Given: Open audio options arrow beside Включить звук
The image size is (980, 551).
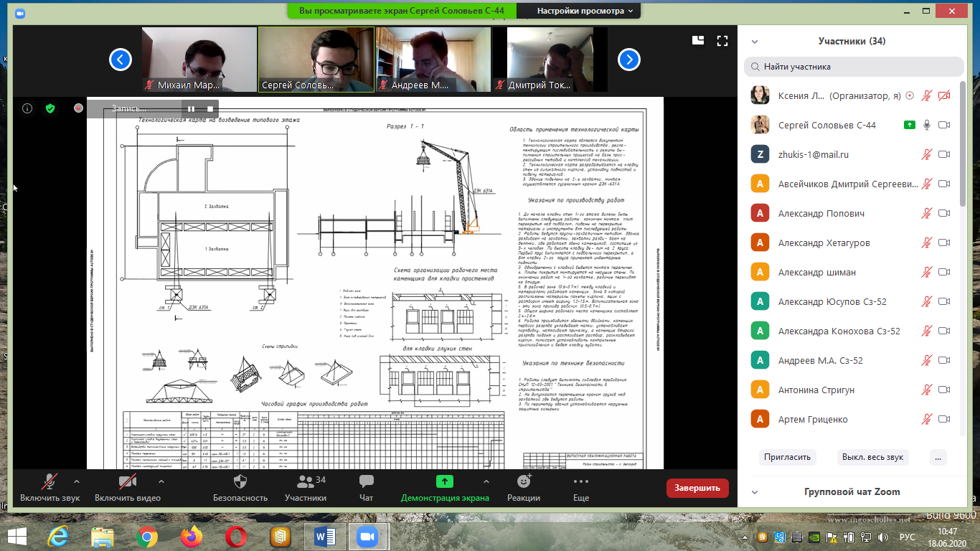Looking at the screenshot, I should pos(77,481).
